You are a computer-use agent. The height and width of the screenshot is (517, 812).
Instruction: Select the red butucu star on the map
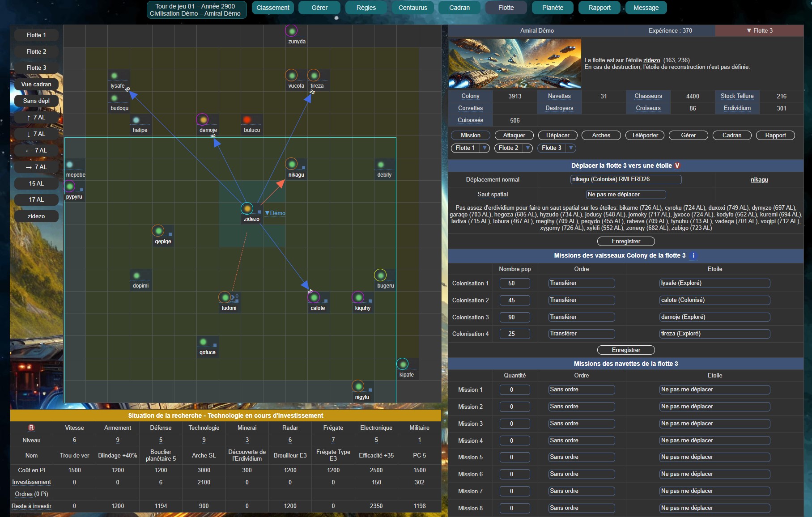point(247,119)
